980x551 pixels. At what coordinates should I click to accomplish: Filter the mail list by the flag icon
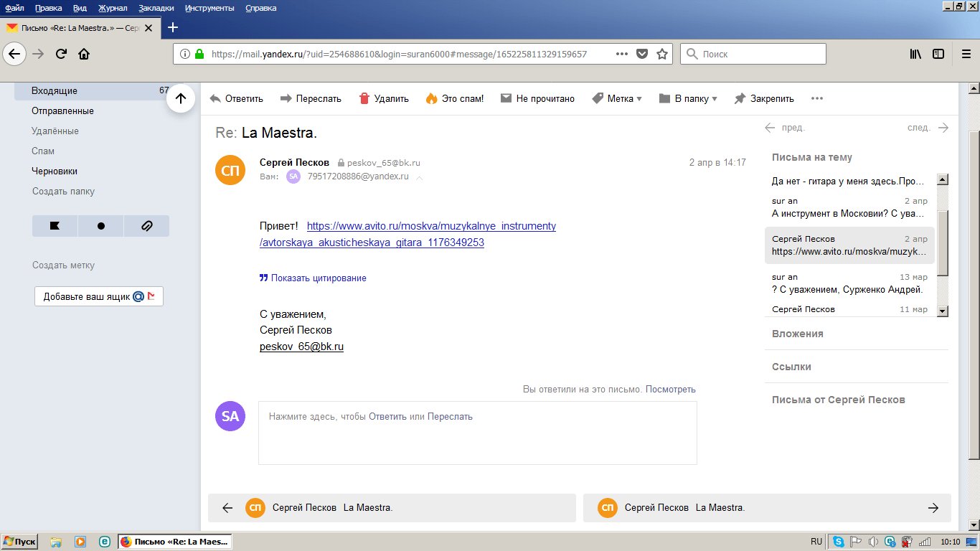pos(55,226)
